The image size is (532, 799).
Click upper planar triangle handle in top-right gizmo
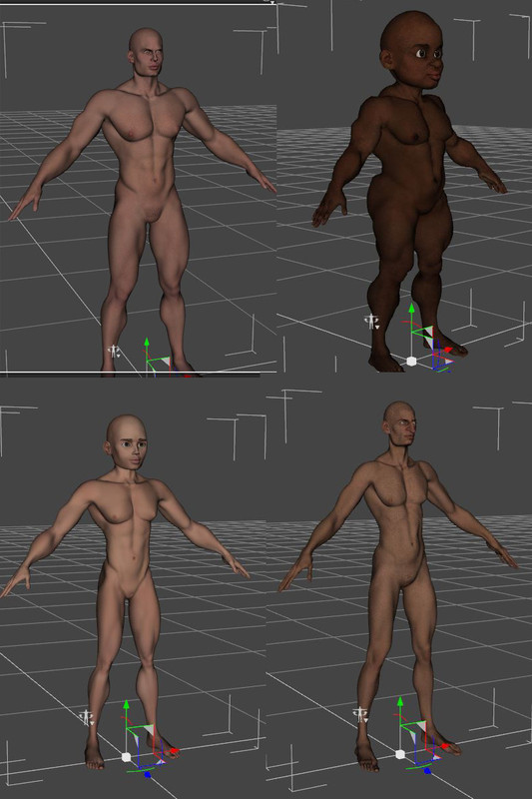(428, 331)
